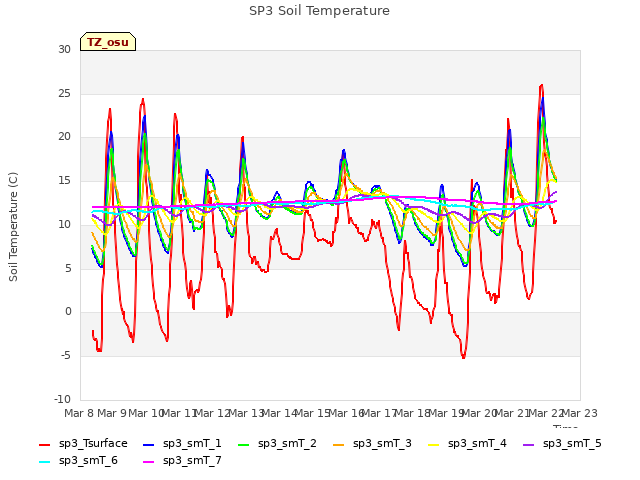Click red sp3_Tsurface legend color marker
Screen dimensions: 640x480
pos(44,445)
